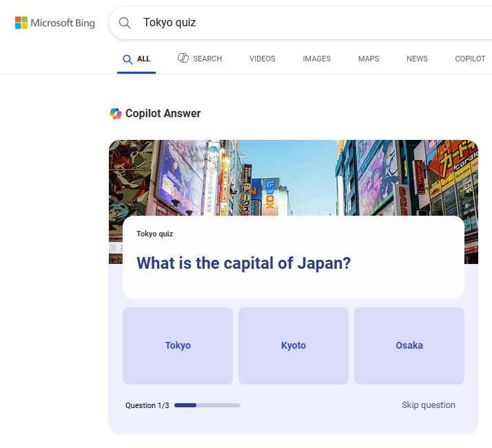Click the Tokyo street header image
Image resolution: width=492 pixels, height=448 pixels.
pyautogui.click(x=294, y=178)
